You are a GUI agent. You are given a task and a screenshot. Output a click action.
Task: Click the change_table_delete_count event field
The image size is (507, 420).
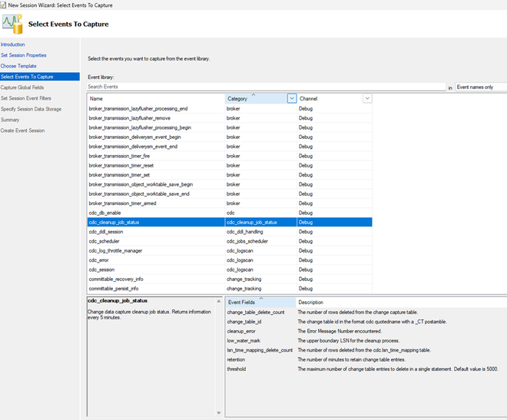click(256, 313)
